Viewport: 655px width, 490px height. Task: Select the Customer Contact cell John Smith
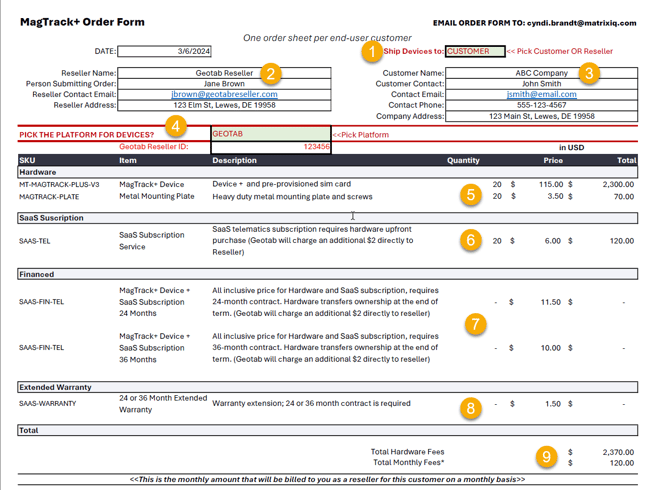541,84
